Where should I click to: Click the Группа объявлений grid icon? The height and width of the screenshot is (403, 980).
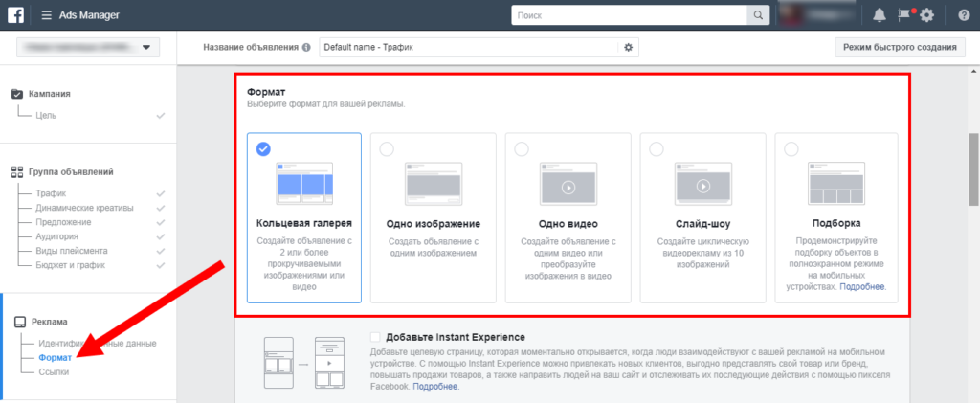[17, 171]
